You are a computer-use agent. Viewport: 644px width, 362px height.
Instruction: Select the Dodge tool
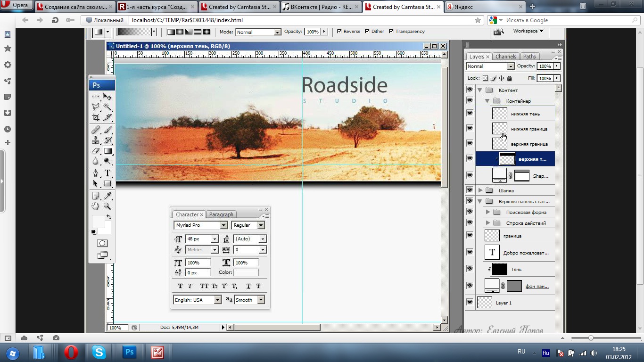tap(107, 161)
